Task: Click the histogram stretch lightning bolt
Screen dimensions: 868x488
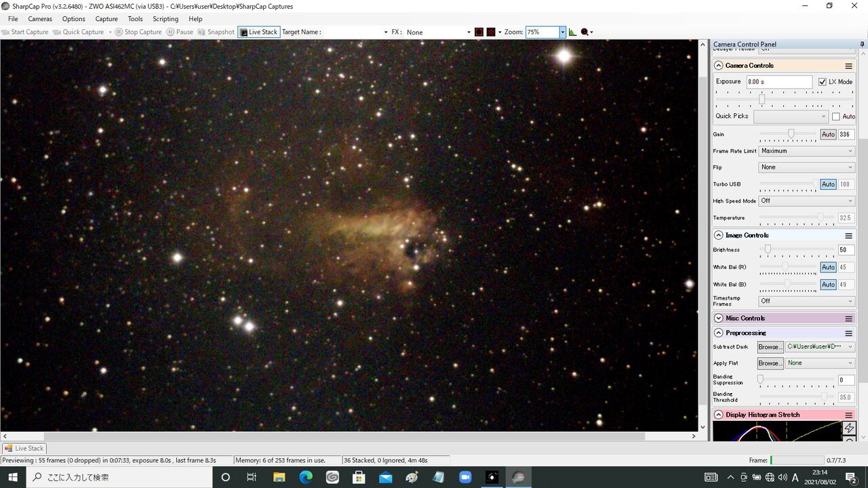Action: (x=848, y=428)
